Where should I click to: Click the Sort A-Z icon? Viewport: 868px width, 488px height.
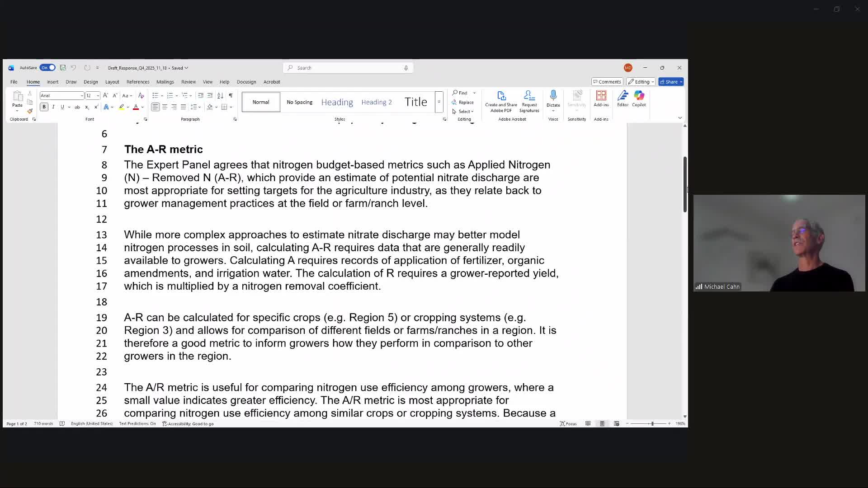[x=220, y=95]
